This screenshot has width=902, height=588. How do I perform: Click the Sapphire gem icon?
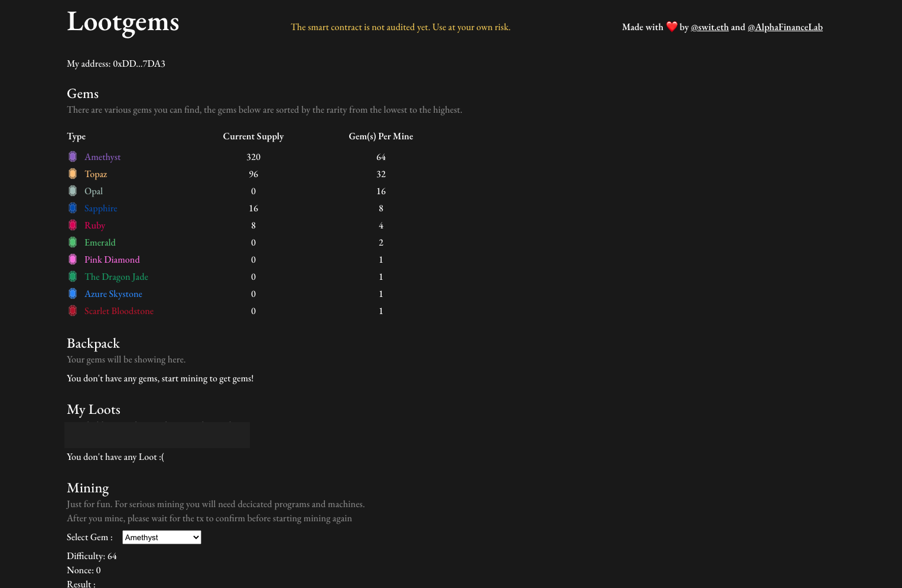click(x=73, y=208)
